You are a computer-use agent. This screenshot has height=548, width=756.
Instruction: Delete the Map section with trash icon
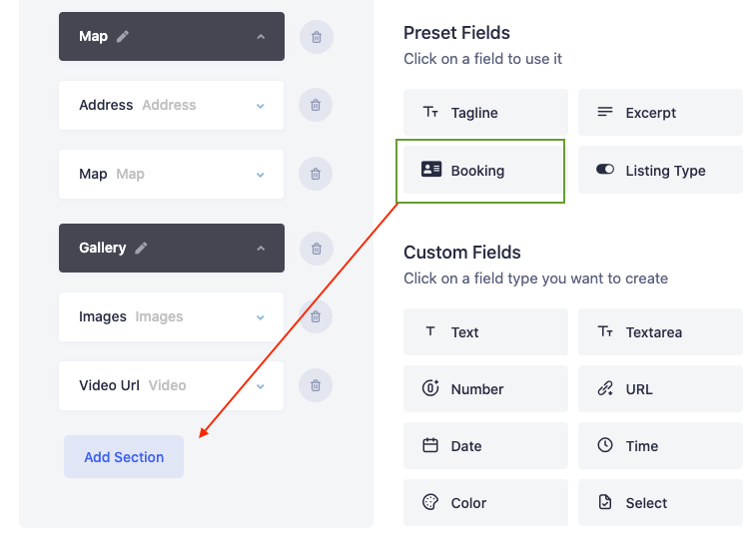click(x=317, y=37)
